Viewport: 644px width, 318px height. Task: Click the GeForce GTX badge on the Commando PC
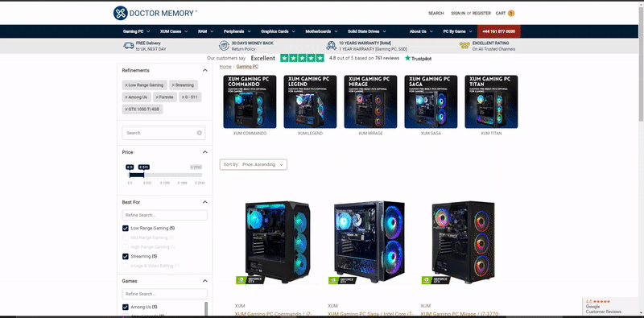click(250, 280)
